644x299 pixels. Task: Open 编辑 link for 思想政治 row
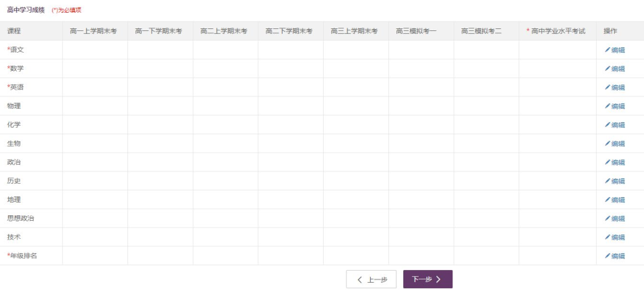[x=614, y=219]
